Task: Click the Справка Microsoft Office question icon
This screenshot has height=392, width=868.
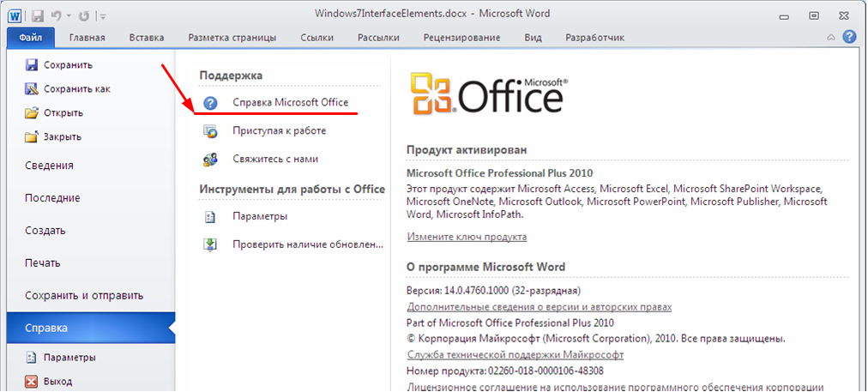Action: [x=210, y=102]
